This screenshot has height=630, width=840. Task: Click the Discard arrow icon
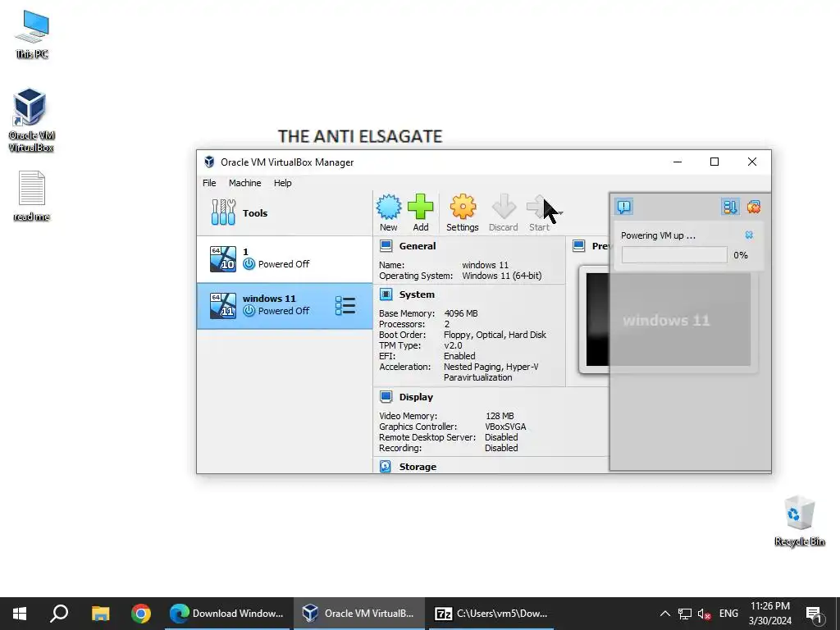[504, 207]
